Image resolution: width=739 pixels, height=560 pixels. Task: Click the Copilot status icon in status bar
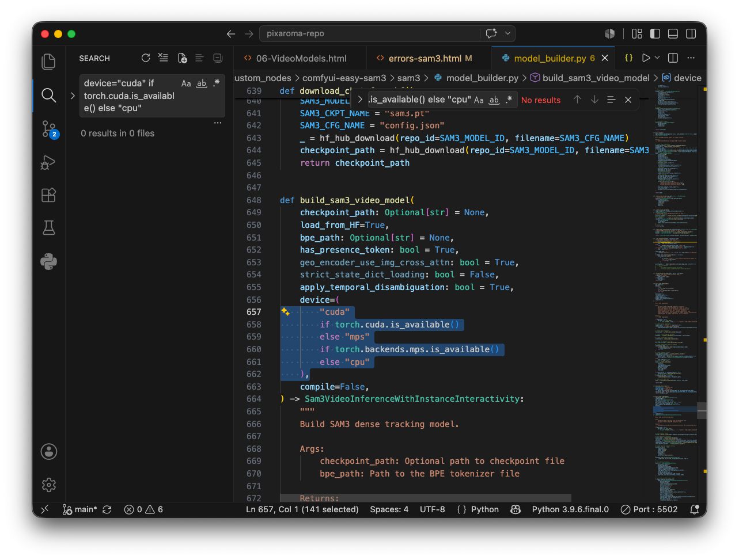click(516, 509)
